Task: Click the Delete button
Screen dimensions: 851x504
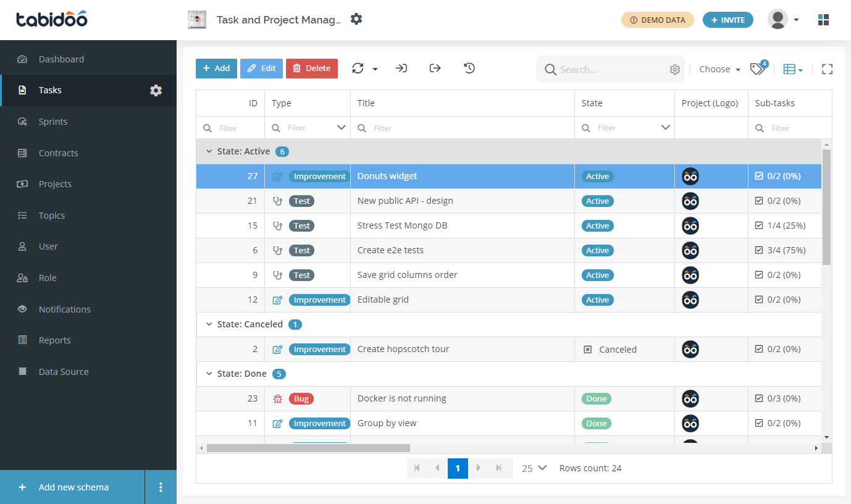Action: tap(312, 69)
